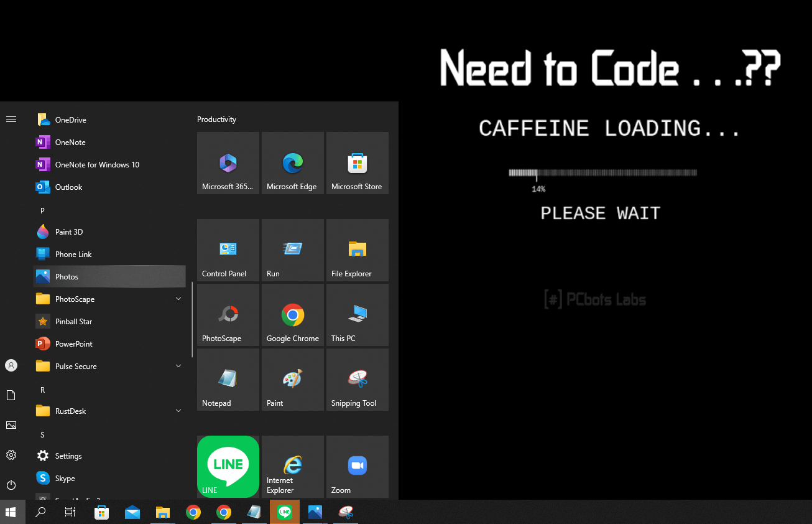
Task: Open the Control Panel tile
Action: (228, 250)
